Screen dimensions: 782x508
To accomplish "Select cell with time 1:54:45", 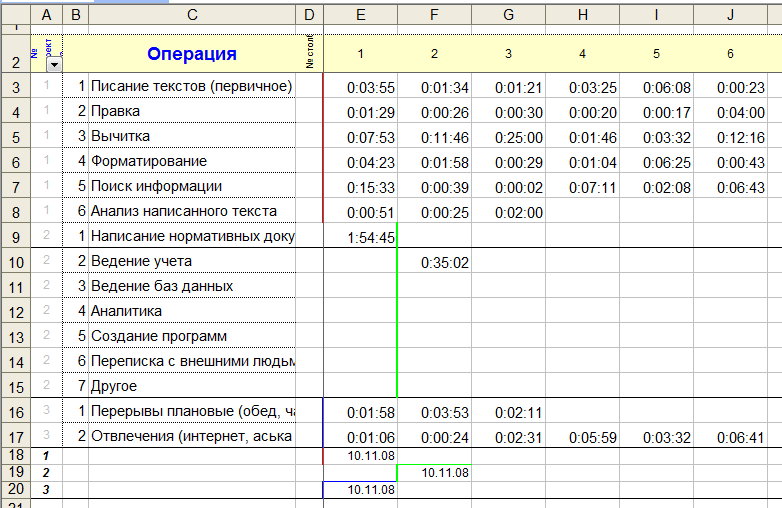I will pos(369,237).
